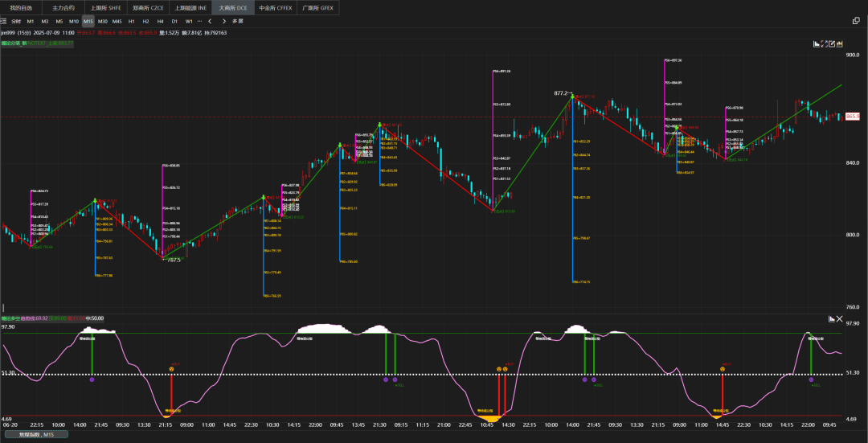Open the 多屏 multi-screen layout option

237,21
